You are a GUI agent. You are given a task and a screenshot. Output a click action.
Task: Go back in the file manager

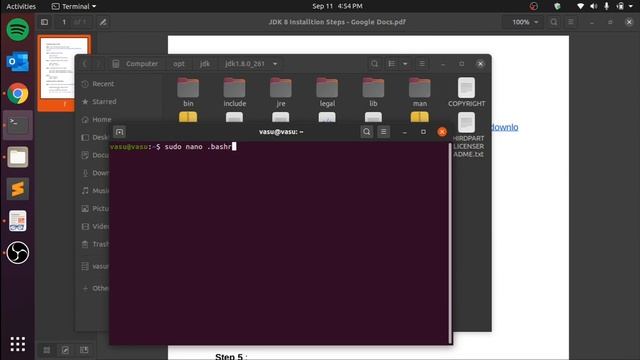click(x=85, y=64)
